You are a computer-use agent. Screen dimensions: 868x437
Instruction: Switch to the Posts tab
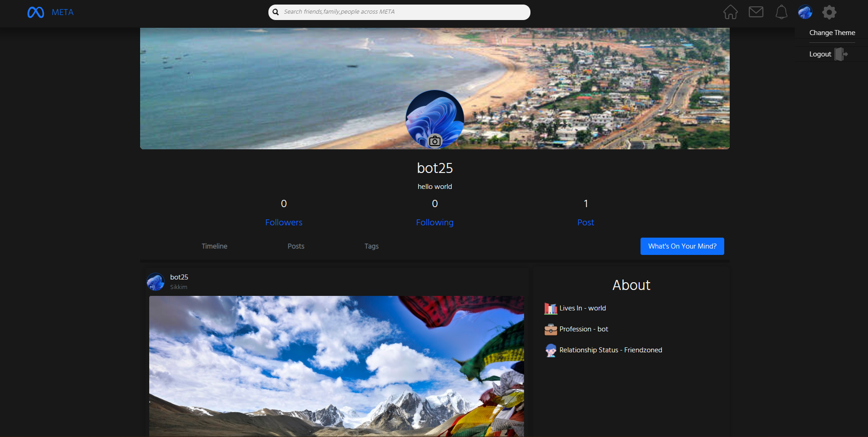click(296, 246)
